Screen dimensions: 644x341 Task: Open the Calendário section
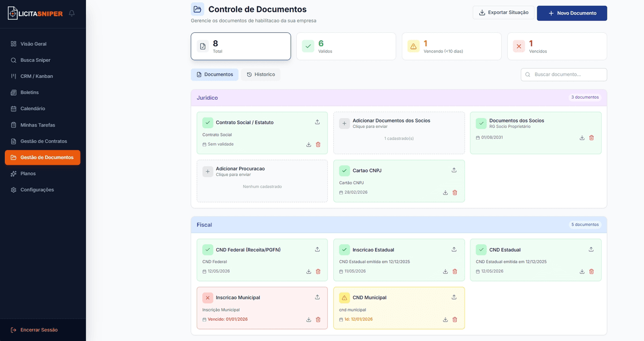(x=32, y=108)
